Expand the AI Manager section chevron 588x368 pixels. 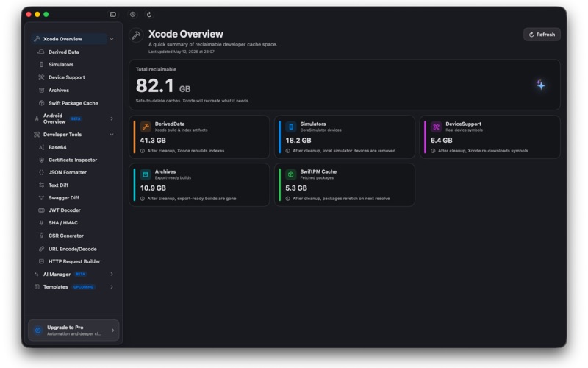coord(112,274)
